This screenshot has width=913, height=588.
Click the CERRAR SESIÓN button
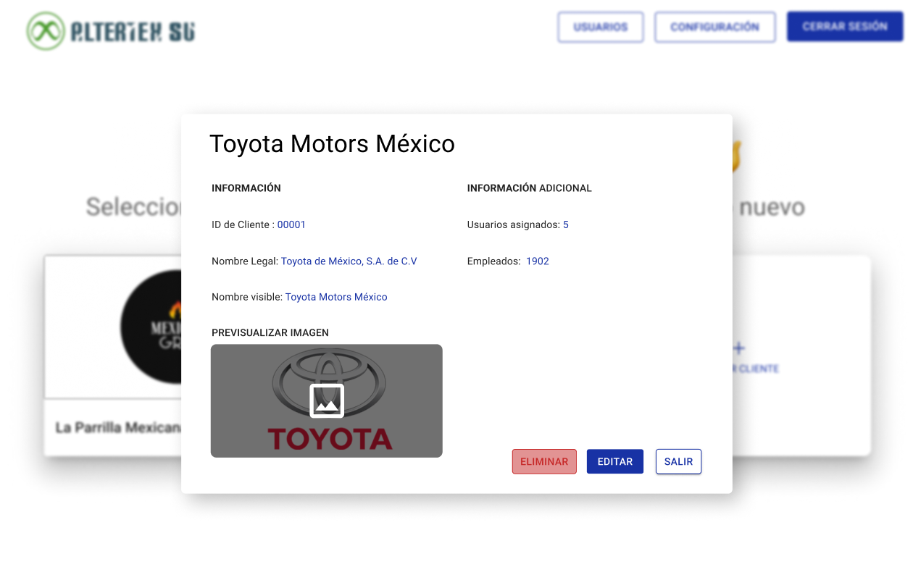coord(845,26)
